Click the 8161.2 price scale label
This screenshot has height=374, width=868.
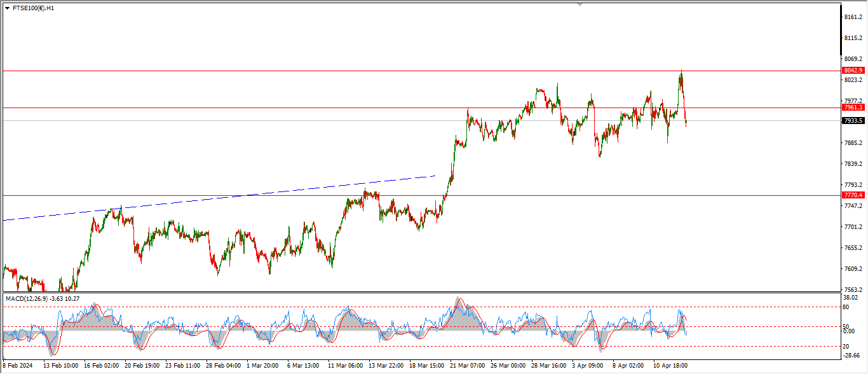point(853,17)
